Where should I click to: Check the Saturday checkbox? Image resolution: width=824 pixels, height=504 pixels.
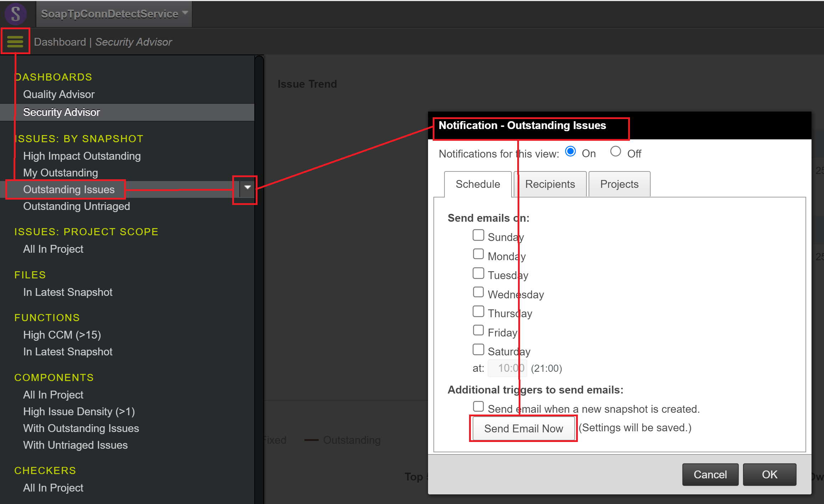(x=478, y=350)
